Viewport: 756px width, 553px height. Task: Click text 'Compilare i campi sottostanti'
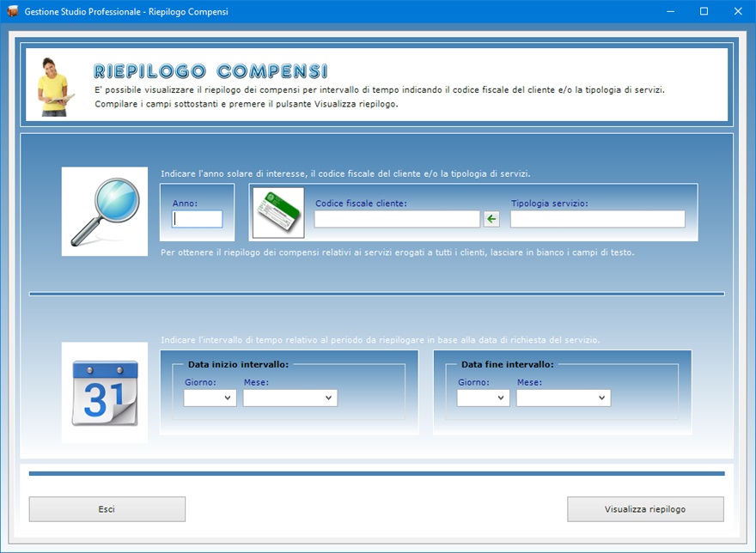[156, 104]
